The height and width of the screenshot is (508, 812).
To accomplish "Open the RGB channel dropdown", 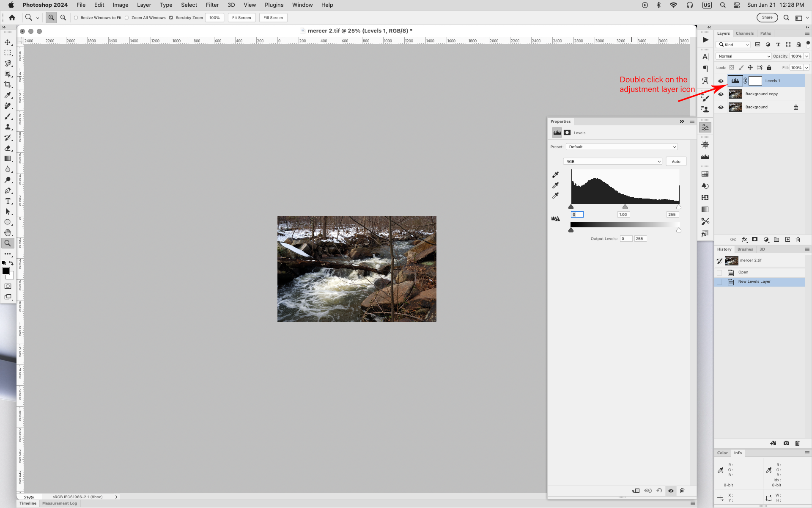I will point(612,161).
